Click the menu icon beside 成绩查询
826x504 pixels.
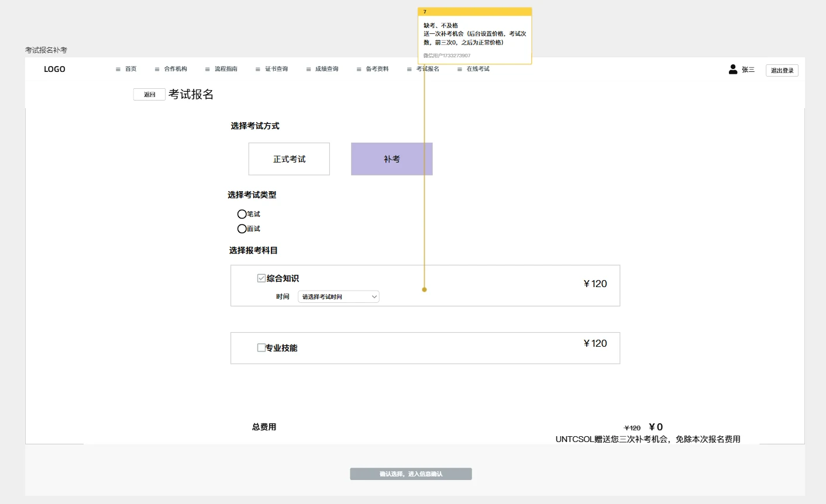(308, 69)
